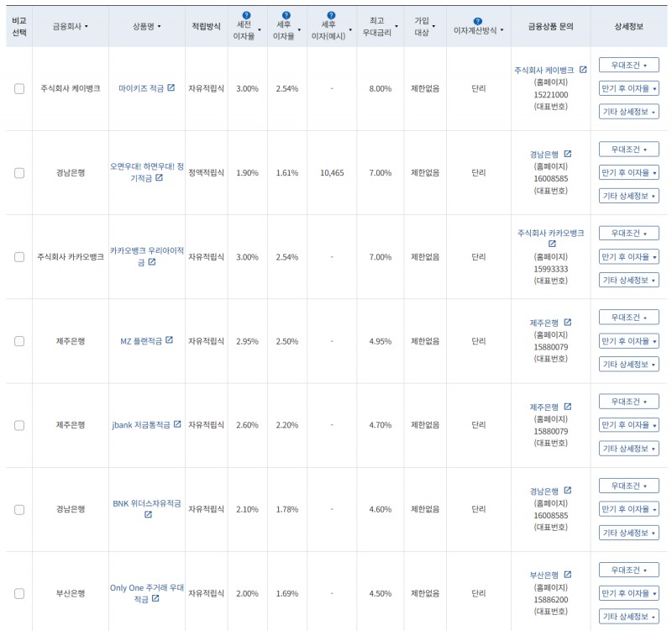Open the MZ 플랜적금 product link
This screenshot has width=672, height=631.
pyautogui.click(x=141, y=341)
